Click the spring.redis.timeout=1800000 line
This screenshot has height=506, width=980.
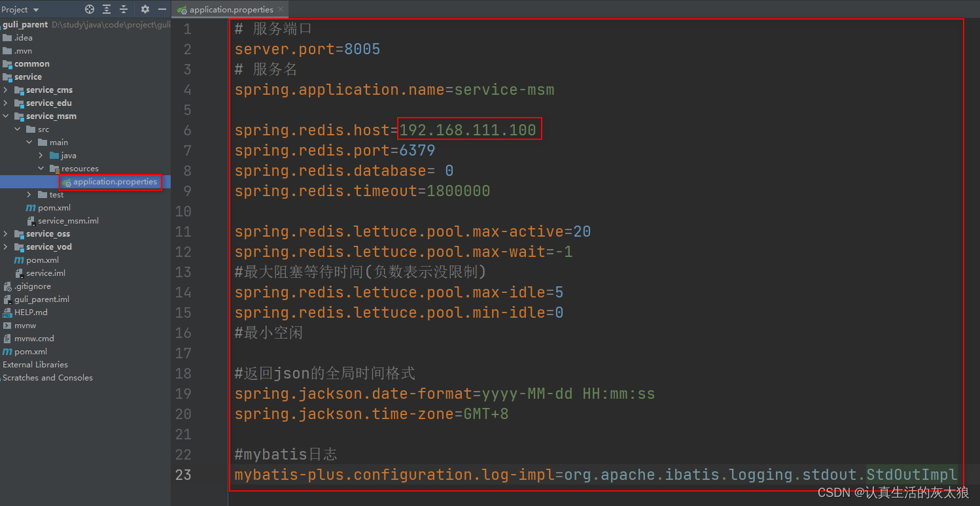(x=362, y=191)
